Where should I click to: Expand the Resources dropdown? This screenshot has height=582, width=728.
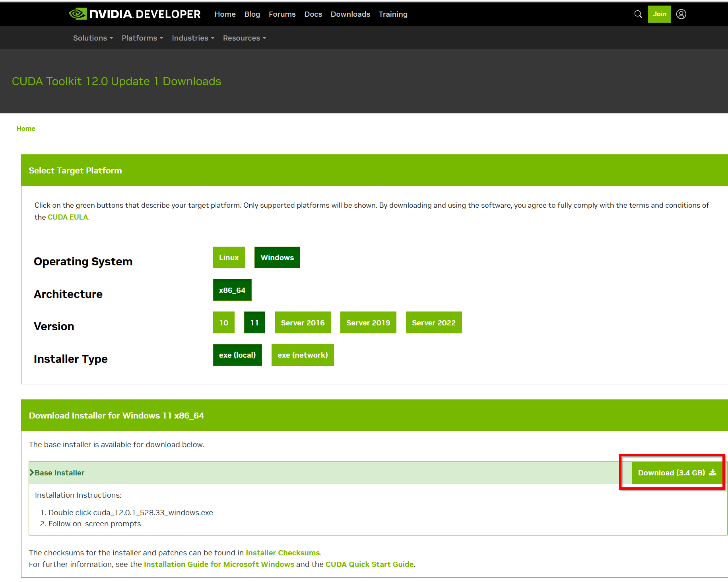coord(245,38)
